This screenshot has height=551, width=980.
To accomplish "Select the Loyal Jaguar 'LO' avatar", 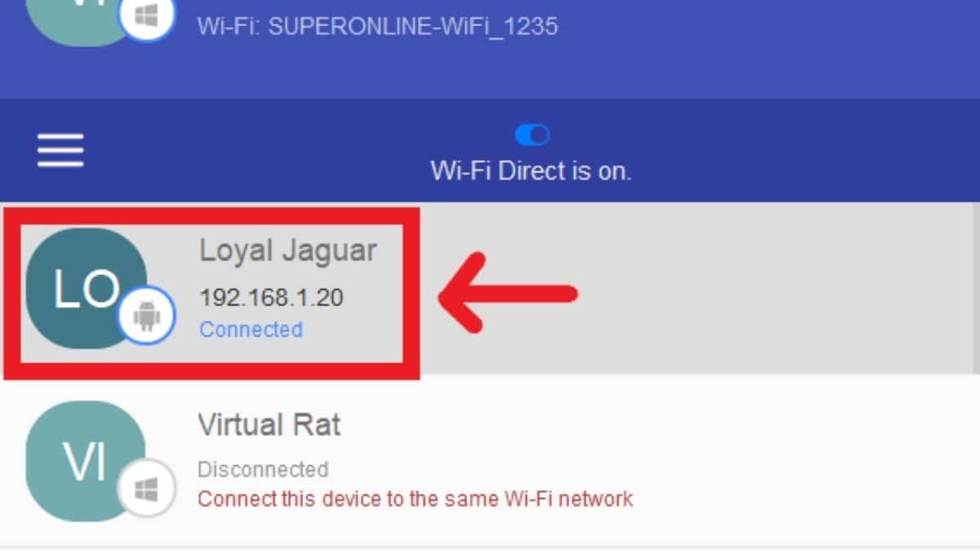I will [87, 289].
